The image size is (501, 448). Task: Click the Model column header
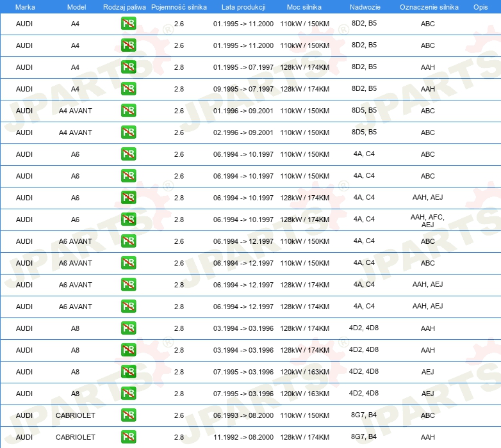pyautogui.click(x=76, y=7)
